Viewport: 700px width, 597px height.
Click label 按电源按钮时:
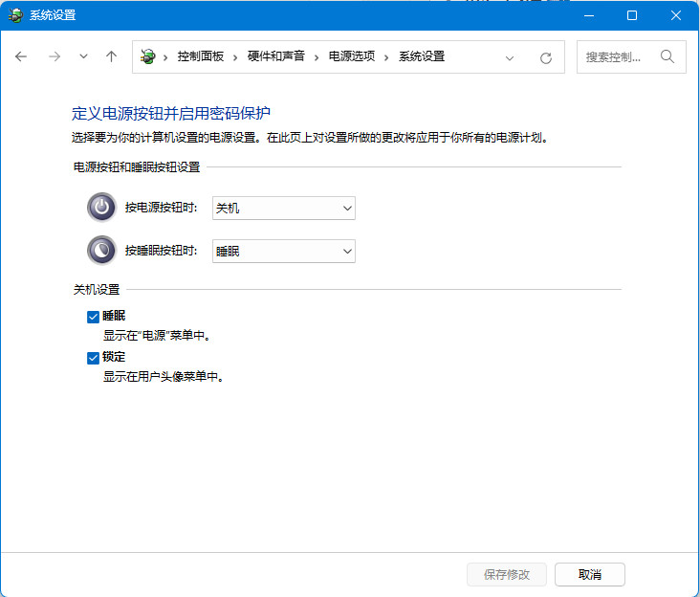pyautogui.click(x=162, y=208)
